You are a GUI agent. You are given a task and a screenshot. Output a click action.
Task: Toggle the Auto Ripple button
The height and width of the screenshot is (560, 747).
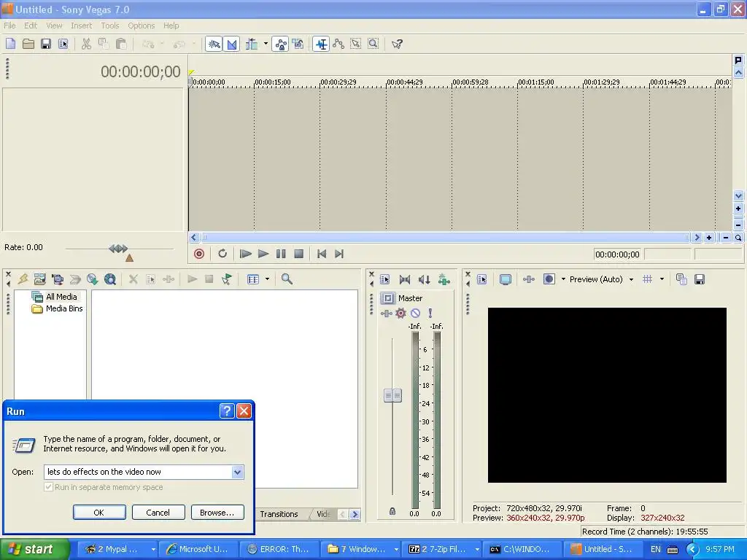point(252,44)
